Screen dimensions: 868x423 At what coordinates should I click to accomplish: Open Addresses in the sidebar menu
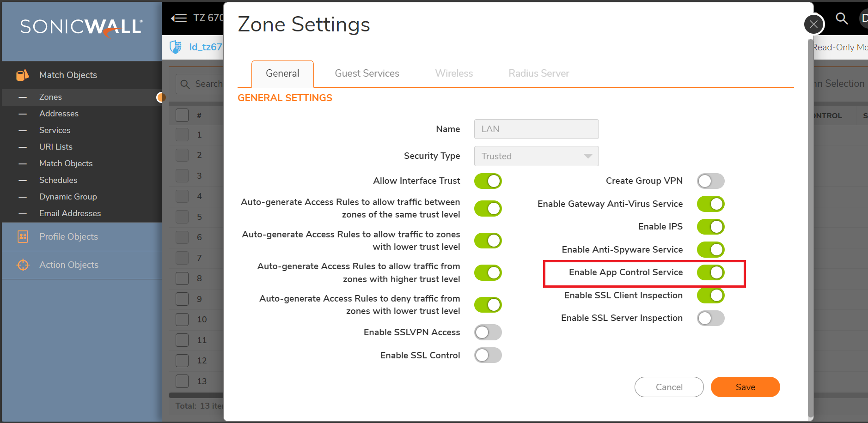pyautogui.click(x=59, y=114)
